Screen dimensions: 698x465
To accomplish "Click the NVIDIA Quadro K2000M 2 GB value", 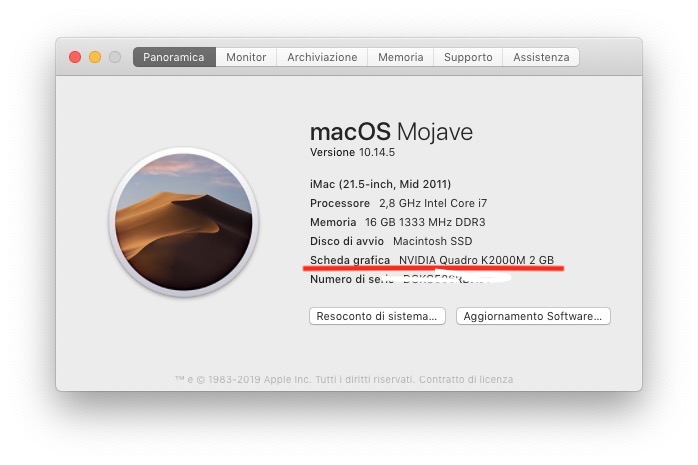I will point(476,260).
